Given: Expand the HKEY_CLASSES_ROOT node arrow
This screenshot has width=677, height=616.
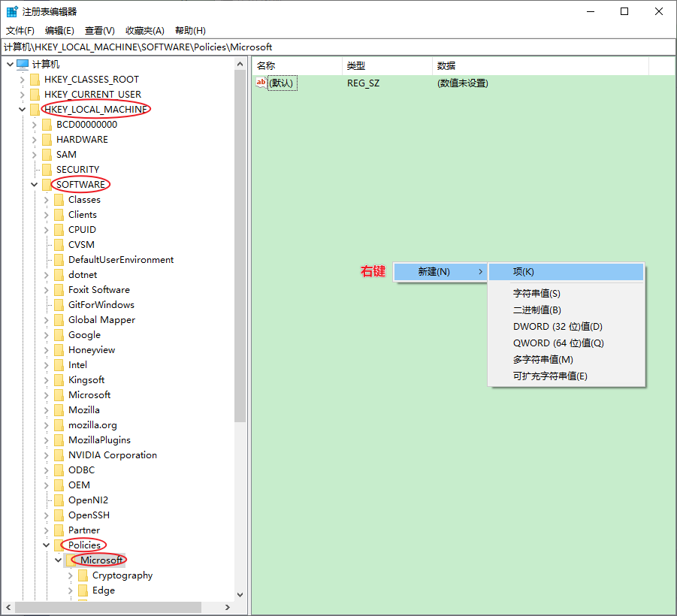Looking at the screenshot, I should (22, 80).
